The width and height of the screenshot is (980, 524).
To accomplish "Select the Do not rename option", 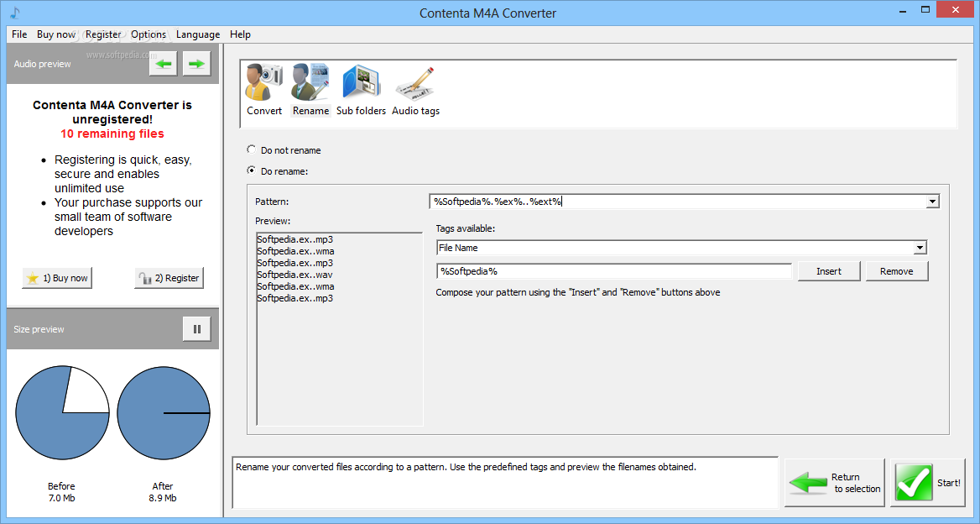I will pyautogui.click(x=284, y=150).
